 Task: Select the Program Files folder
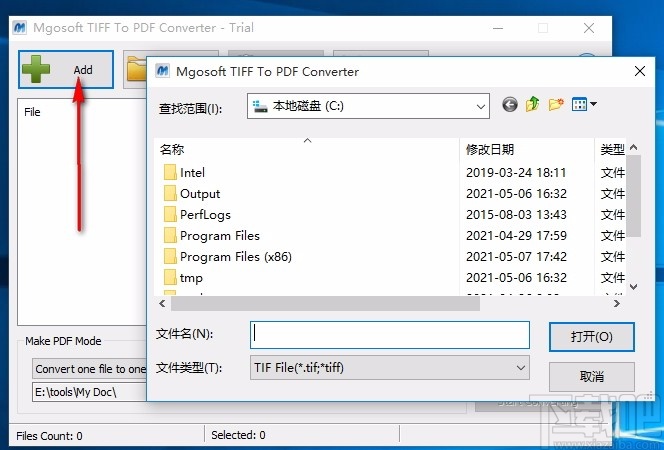pos(220,236)
